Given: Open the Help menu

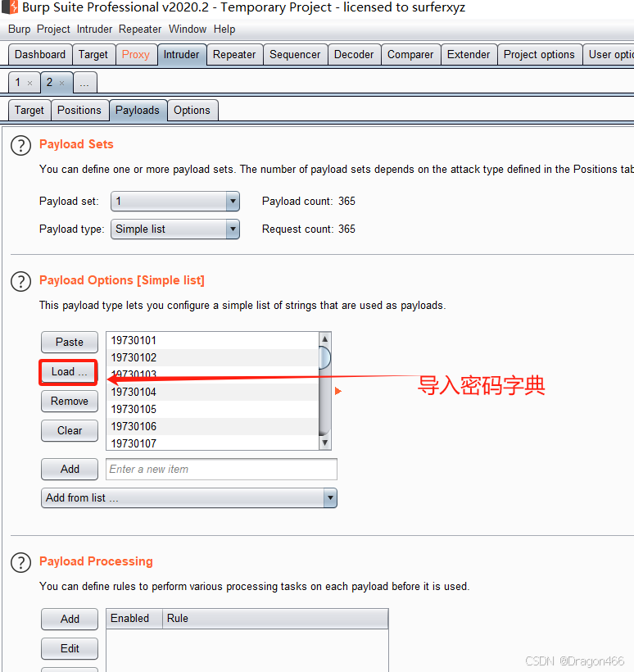Looking at the screenshot, I should [x=224, y=30].
